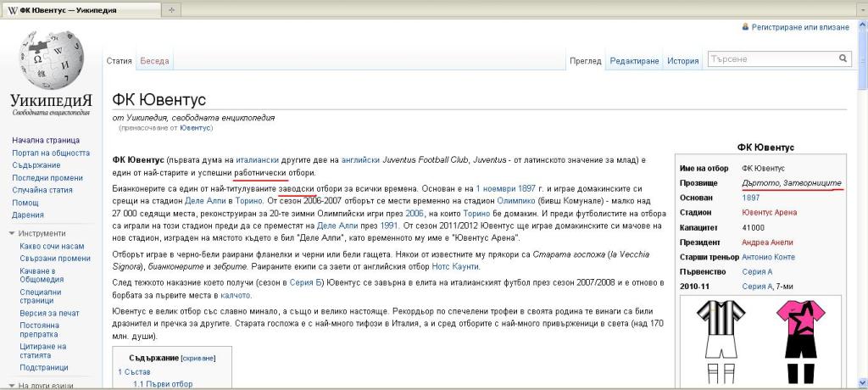Open the Дарения link
The width and height of the screenshot is (868, 390).
pos(28,215)
